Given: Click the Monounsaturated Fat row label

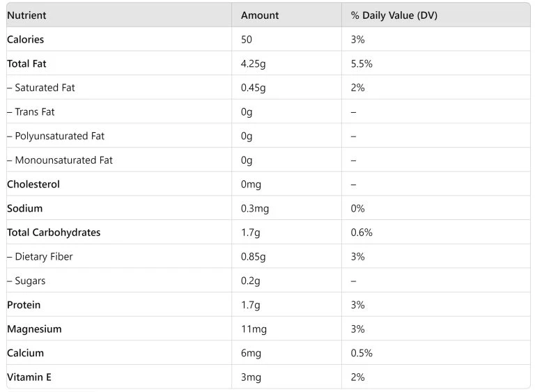Looking at the screenshot, I should pyautogui.click(x=60, y=160).
